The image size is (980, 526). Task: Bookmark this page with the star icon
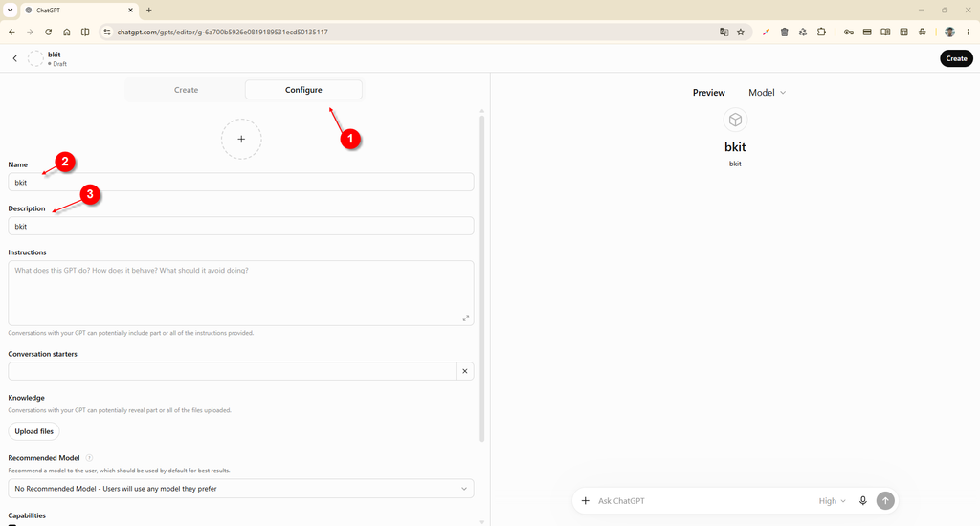741,32
